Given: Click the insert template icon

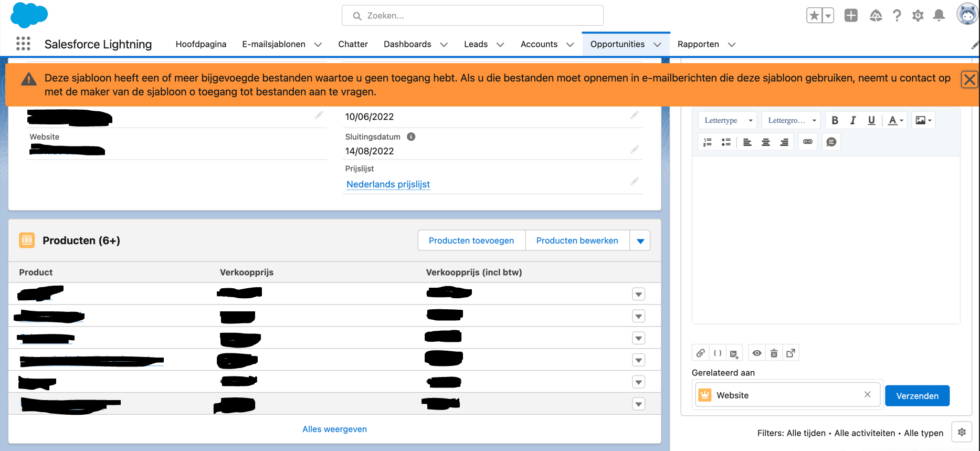Looking at the screenshot, I should (x=734, y=353).
